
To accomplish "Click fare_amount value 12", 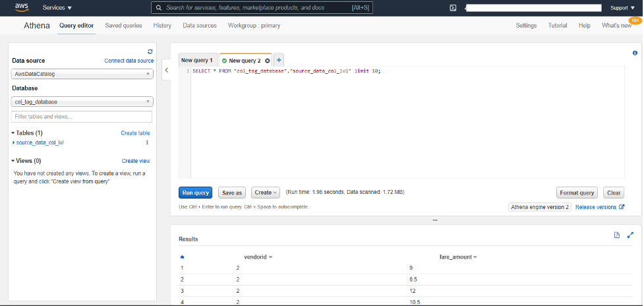I will [413, 291].
